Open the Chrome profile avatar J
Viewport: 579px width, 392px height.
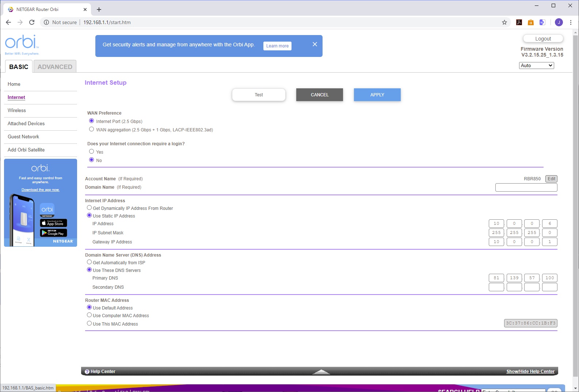click(559, 22)
